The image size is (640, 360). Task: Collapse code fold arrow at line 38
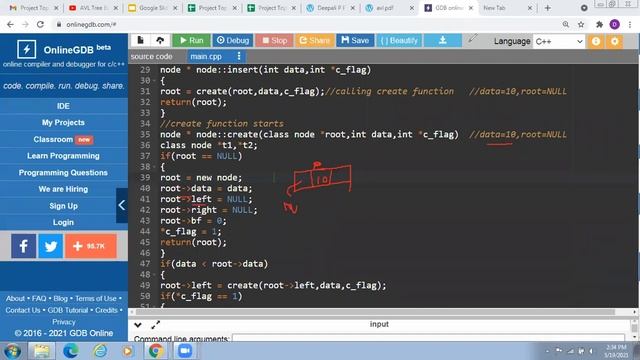point(154,167)
